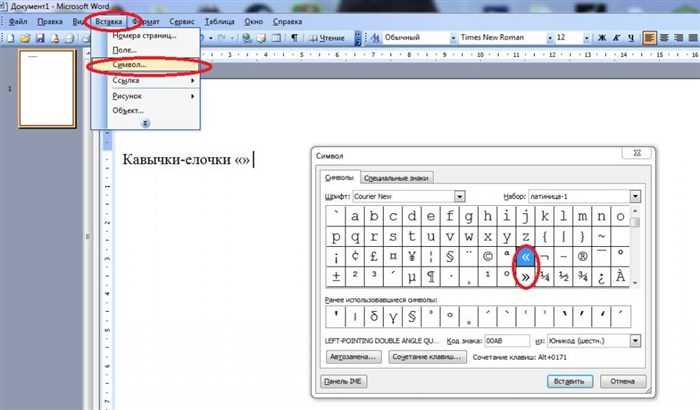Toggle Bold (Ж) formatting
Viewport: 700px width, 410px height.
tap(602, 38)
